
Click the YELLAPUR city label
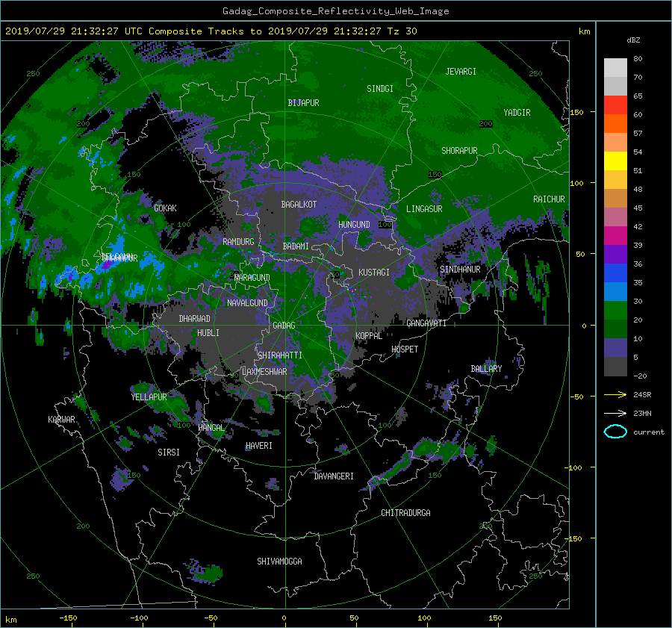149,397
